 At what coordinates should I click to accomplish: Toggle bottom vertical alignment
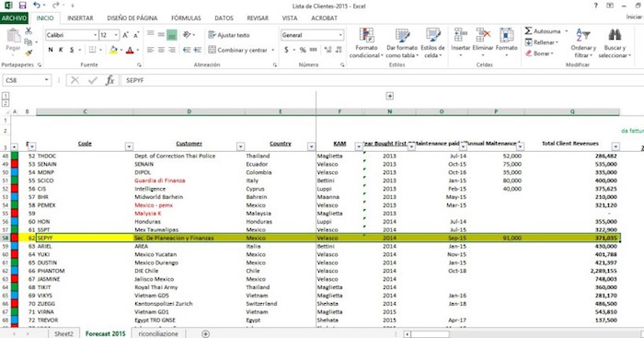(172, 35)
